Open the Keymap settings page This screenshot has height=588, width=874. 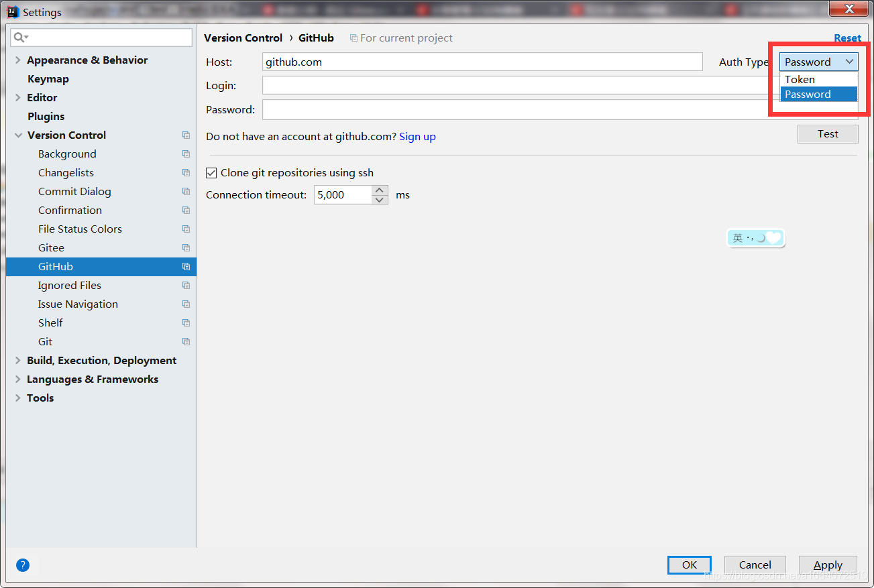click(48, 79)
